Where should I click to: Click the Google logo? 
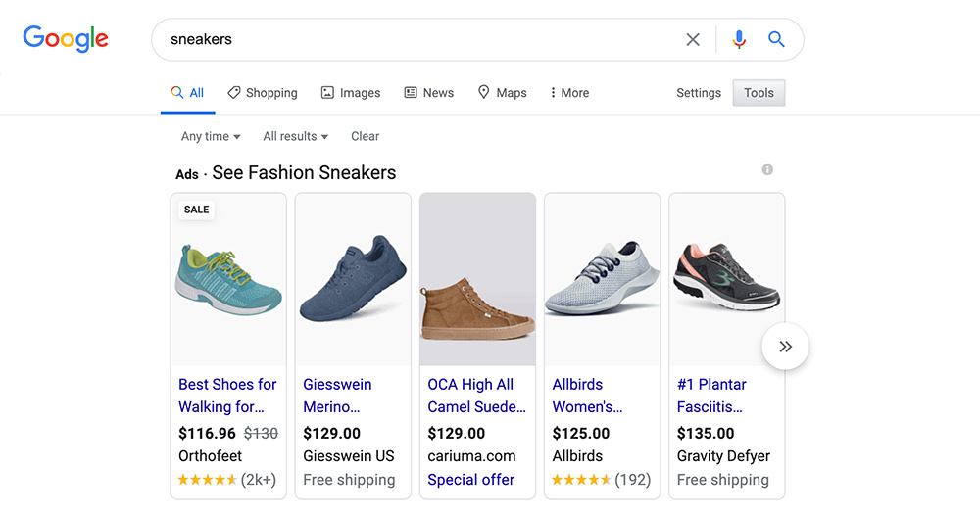point(66,39)
